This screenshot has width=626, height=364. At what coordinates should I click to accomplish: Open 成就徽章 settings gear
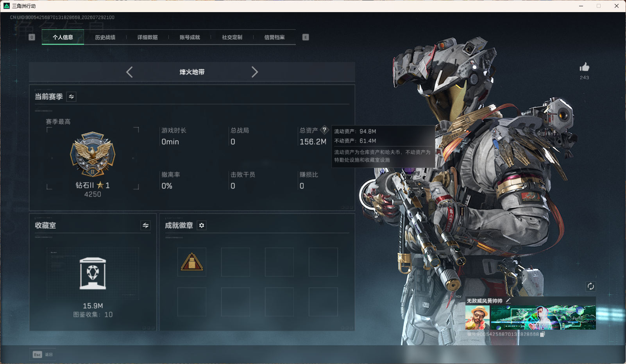[x=202, y=225]
